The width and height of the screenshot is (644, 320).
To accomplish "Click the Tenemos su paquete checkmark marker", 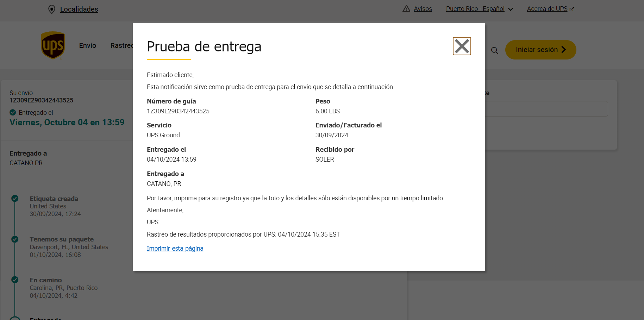I will coord(15,239).
